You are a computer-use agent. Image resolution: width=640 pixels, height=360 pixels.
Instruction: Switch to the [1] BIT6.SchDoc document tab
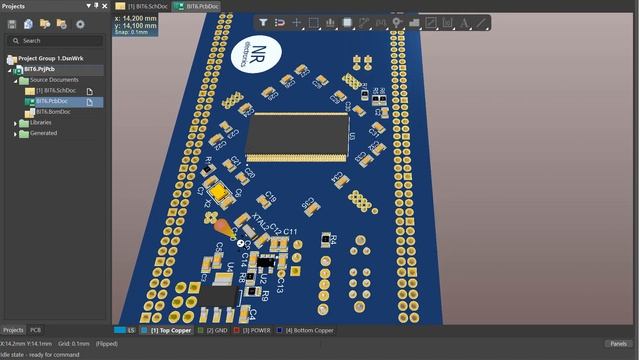tap(142, 6)
